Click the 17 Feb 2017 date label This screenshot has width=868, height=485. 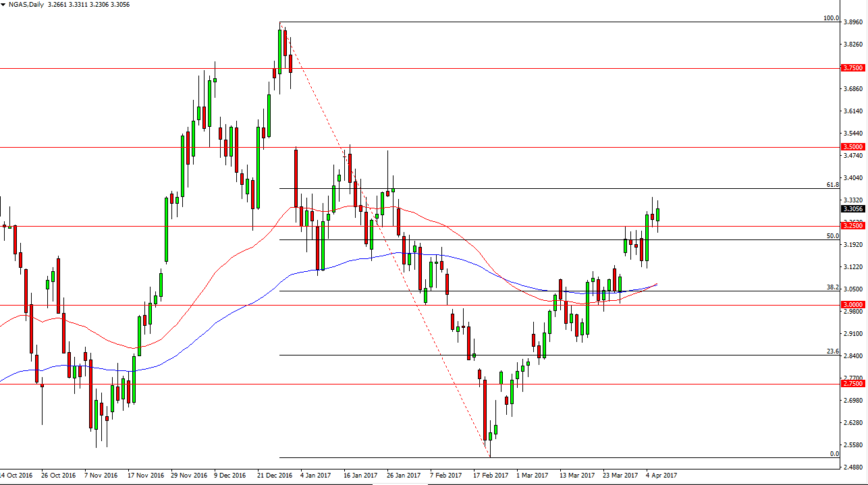[490, 475]
